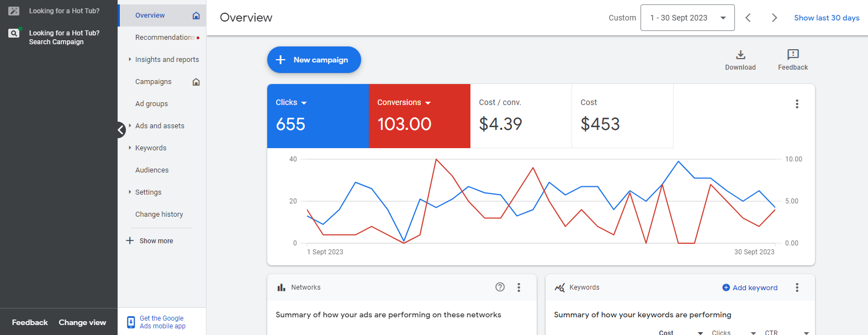Open the scorecard chart three-dot options
The height and width of the screenshot is (335, 868).
click(x=797, y=104)
